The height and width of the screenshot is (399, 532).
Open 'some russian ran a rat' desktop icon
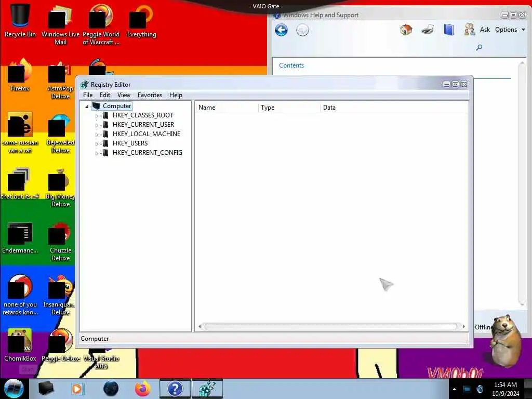tap(20, 132)
